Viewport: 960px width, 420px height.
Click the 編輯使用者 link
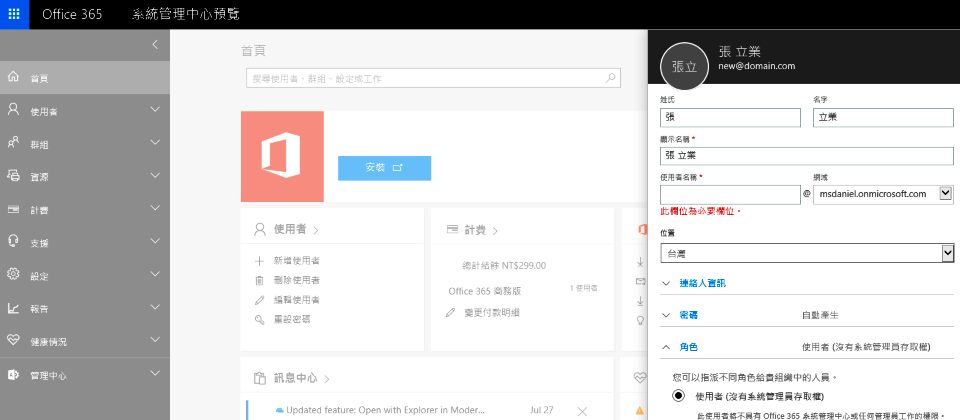point(296,300)
